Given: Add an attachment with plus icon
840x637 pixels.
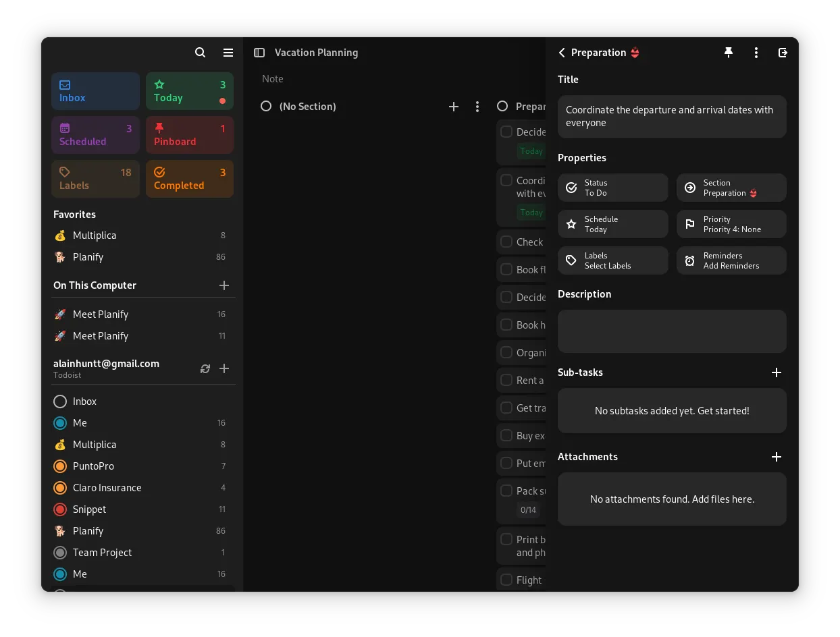Looking at the screenshot, I should (x=776, y=457).
